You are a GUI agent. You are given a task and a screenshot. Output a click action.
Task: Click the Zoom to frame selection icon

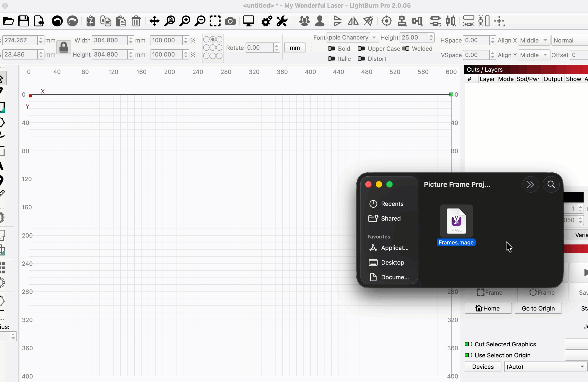[215, 21]
